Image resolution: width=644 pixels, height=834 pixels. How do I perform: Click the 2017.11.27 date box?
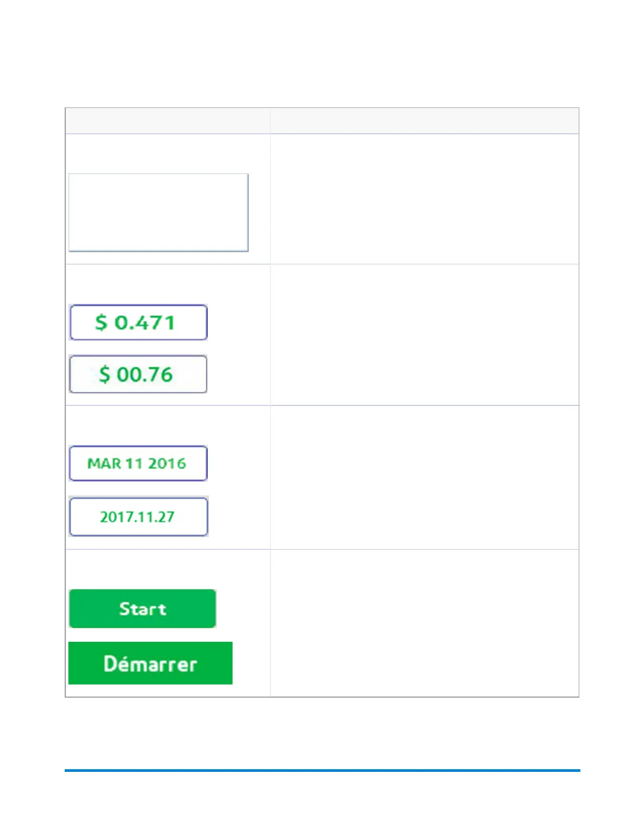click(x=138, y=517)
